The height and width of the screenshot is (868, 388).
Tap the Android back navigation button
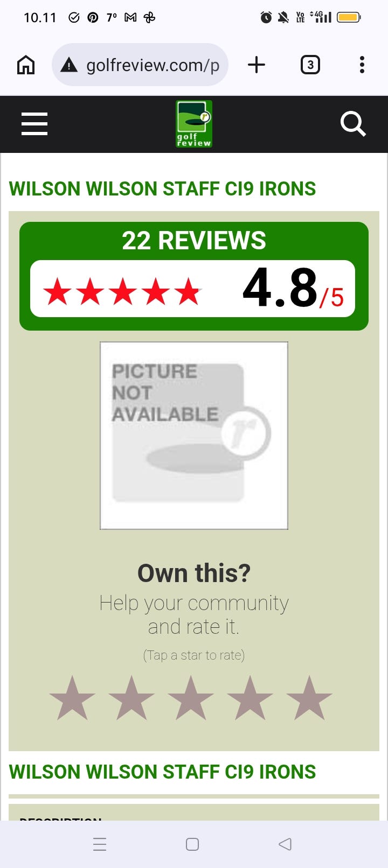pyautogui.click(x=285, y=844)
